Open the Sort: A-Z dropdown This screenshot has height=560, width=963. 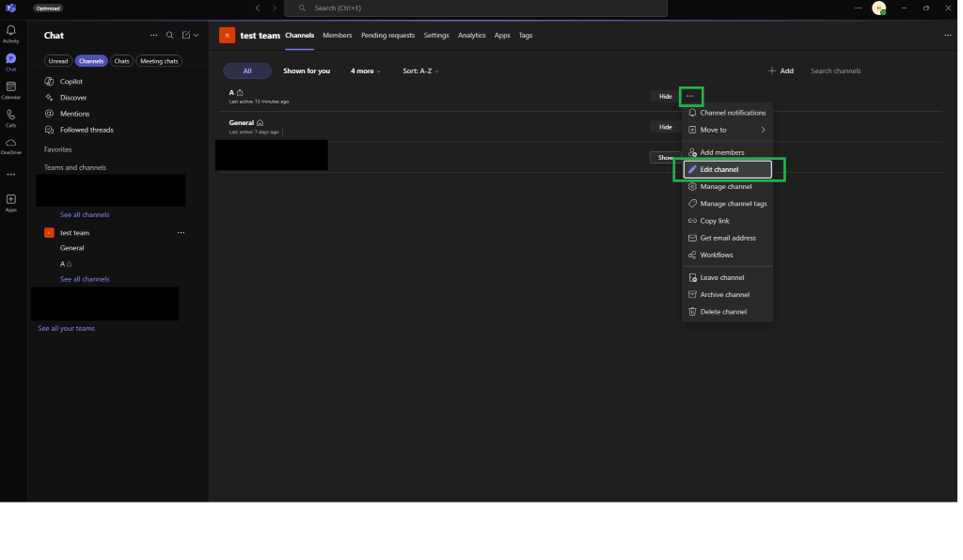(420, 71)
